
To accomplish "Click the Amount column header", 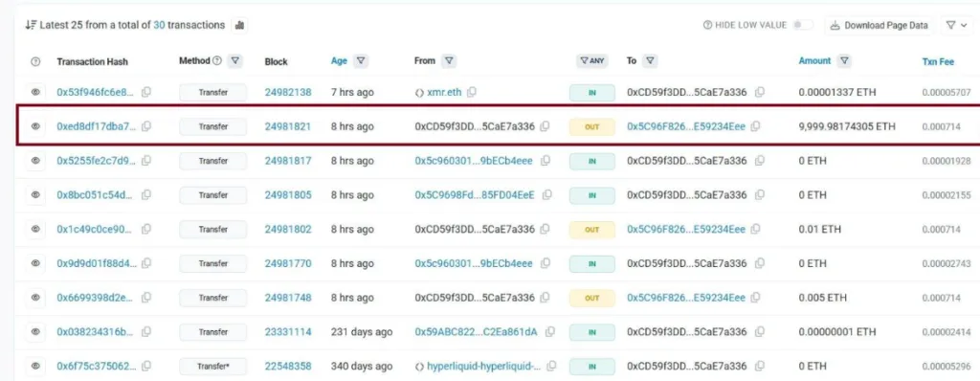I will (x=814, y=60).
